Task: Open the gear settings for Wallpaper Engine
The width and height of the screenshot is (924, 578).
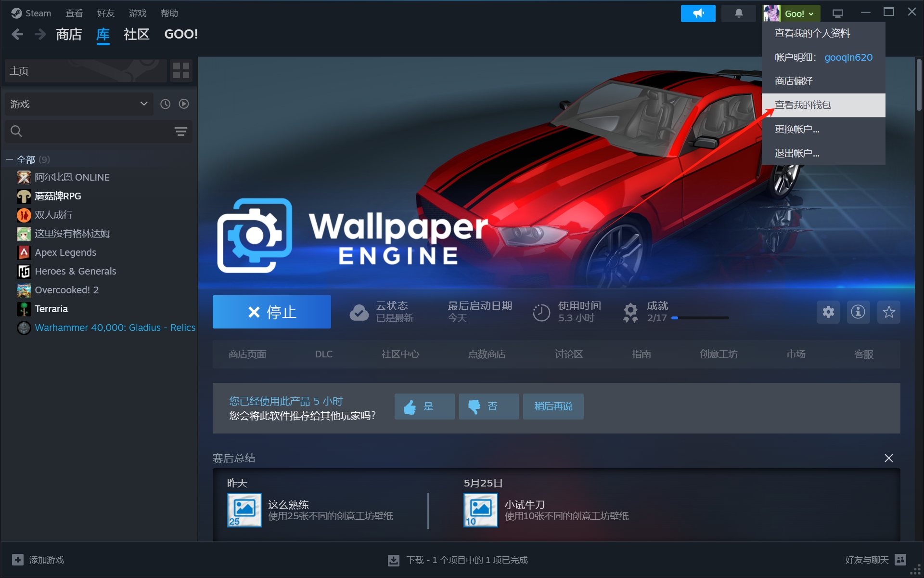Action: tap(828, 312)
